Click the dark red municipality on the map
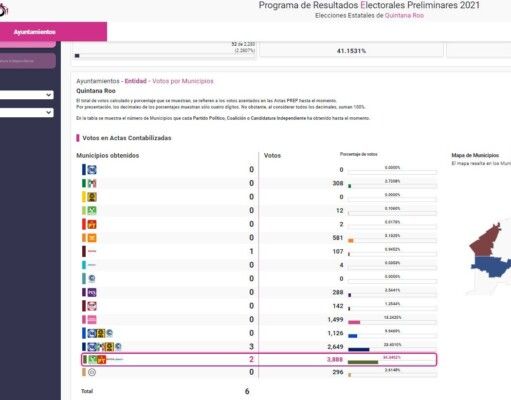 [x=485, y=241]
